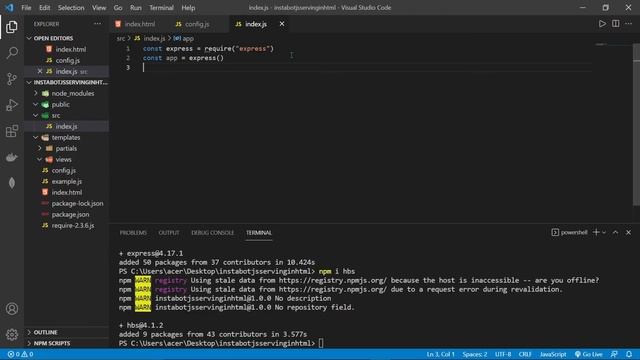
Task: Open the Docker view in the activity bar
Action: (12, 157)
